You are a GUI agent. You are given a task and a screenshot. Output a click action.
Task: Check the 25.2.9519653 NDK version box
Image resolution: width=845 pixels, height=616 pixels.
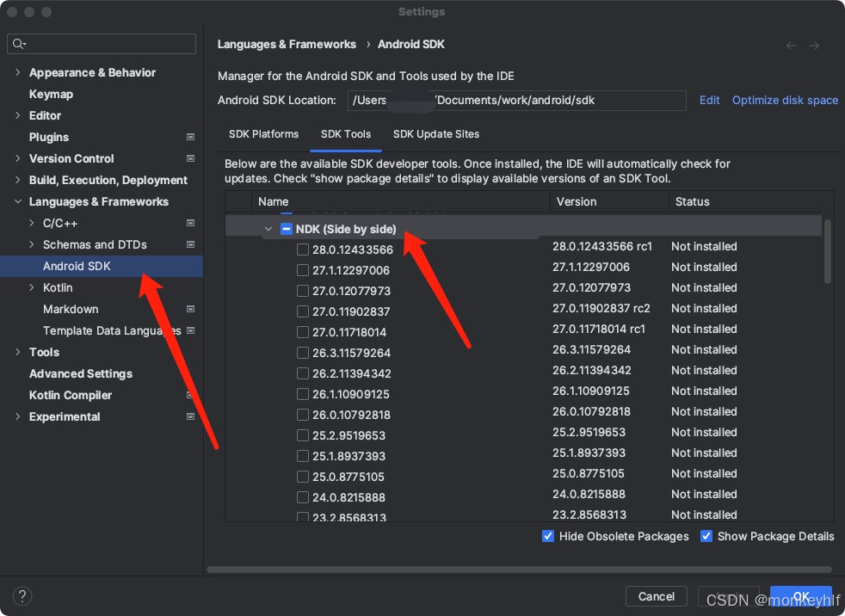(x=303, y=435)
